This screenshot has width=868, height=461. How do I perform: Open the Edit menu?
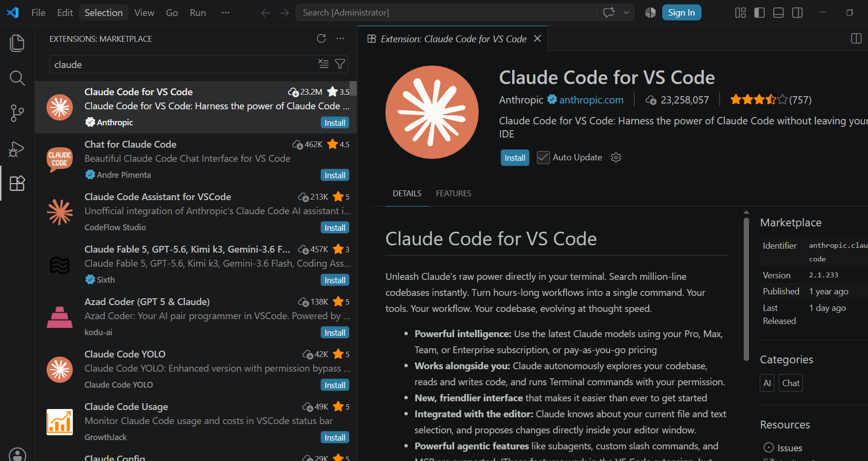(x=65, y=13)
